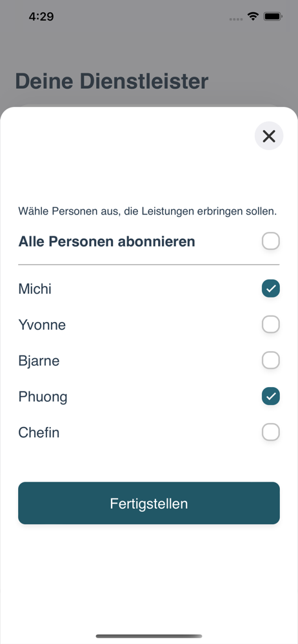
Task: Tap the Chefin name label
Action: (39, 433)
